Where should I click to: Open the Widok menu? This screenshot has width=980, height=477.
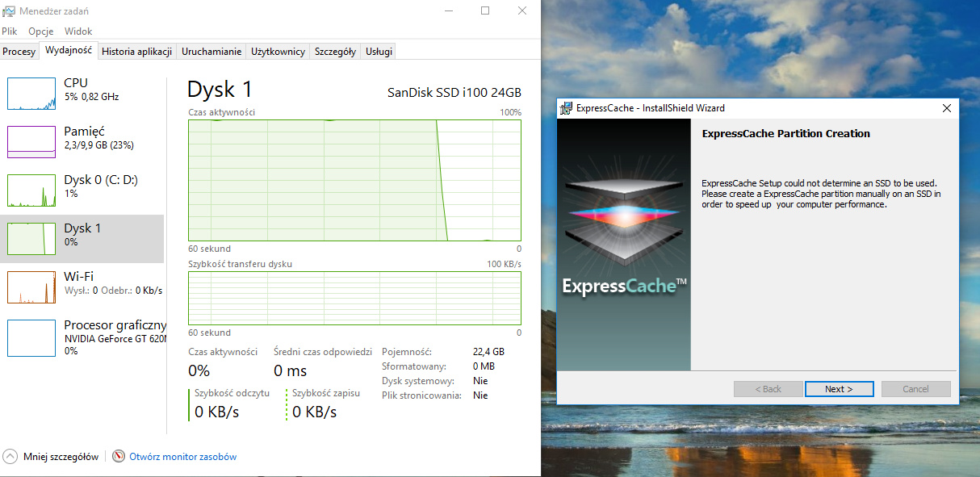[78, 31]
